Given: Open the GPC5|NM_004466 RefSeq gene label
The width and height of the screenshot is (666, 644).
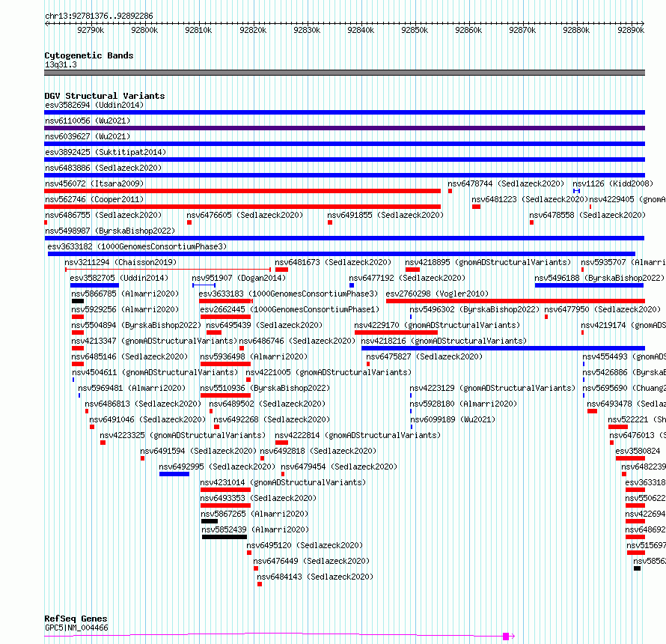Looking at the screenshot, I should click(76, 628).
